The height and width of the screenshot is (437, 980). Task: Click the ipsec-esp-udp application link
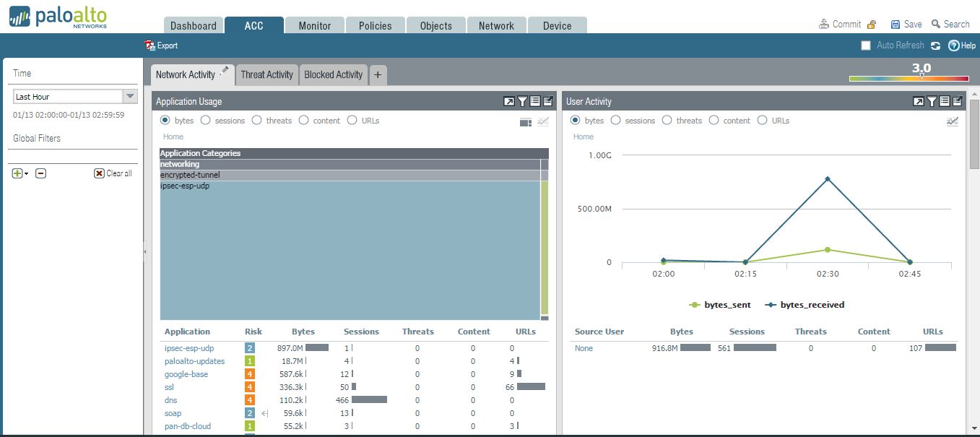point(189,348)
